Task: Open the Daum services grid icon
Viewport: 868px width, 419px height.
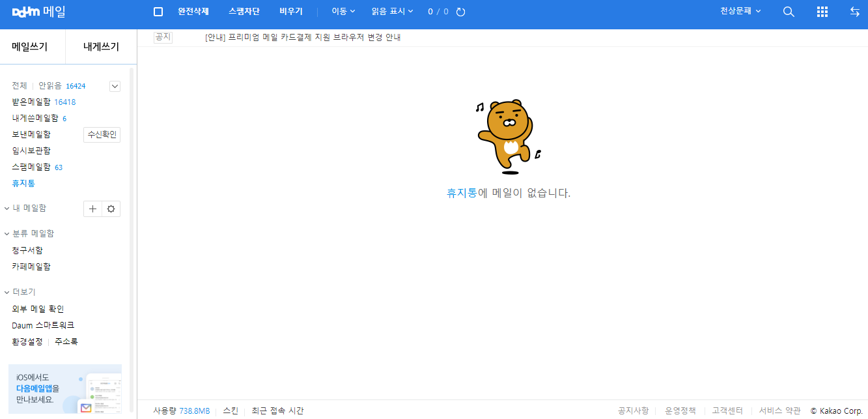Action: [x=822, y=12]
